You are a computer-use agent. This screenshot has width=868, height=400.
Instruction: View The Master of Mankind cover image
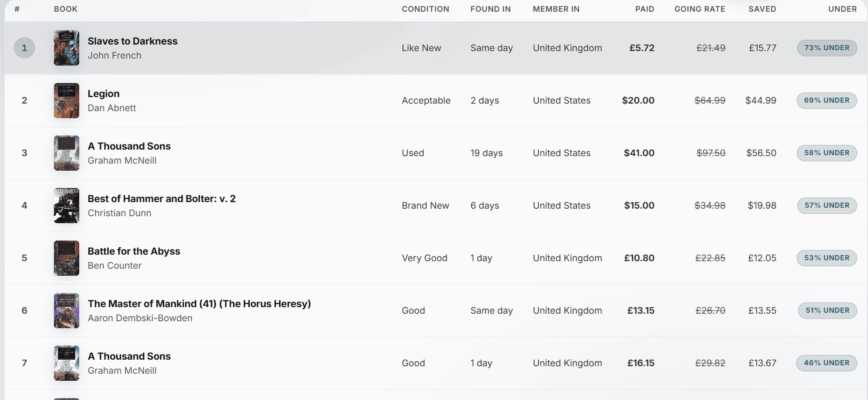[67, 310]
